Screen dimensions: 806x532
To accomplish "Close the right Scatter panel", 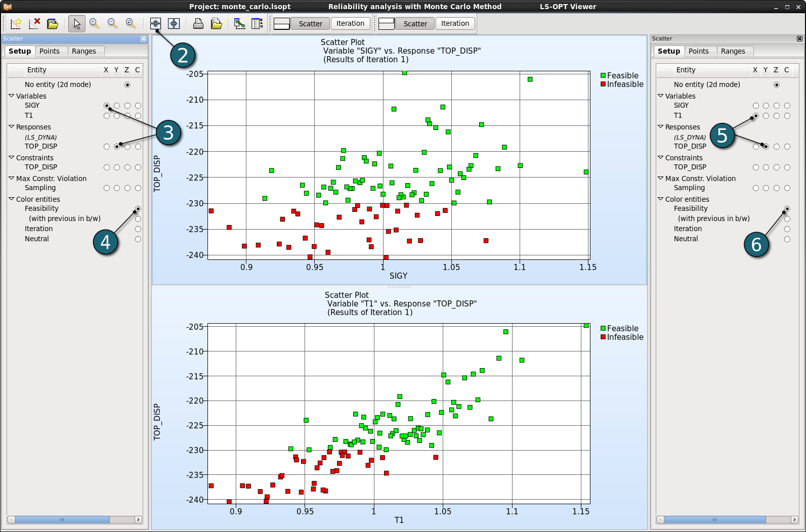I will [799, 38].
